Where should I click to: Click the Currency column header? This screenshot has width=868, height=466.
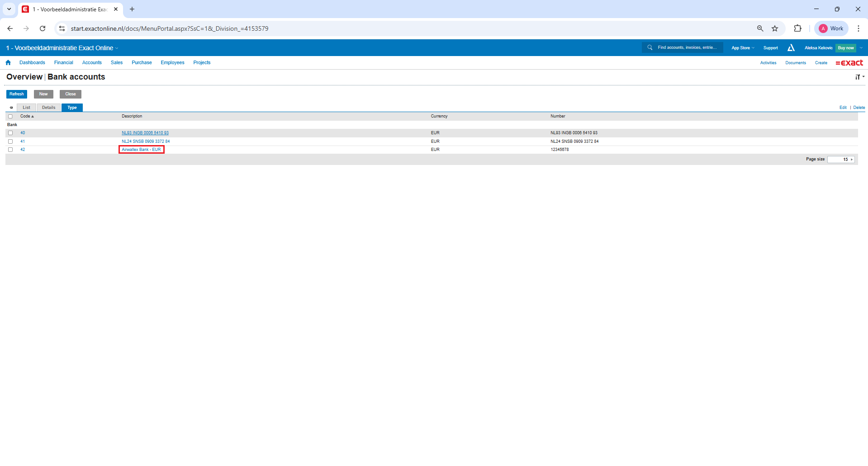439,116
